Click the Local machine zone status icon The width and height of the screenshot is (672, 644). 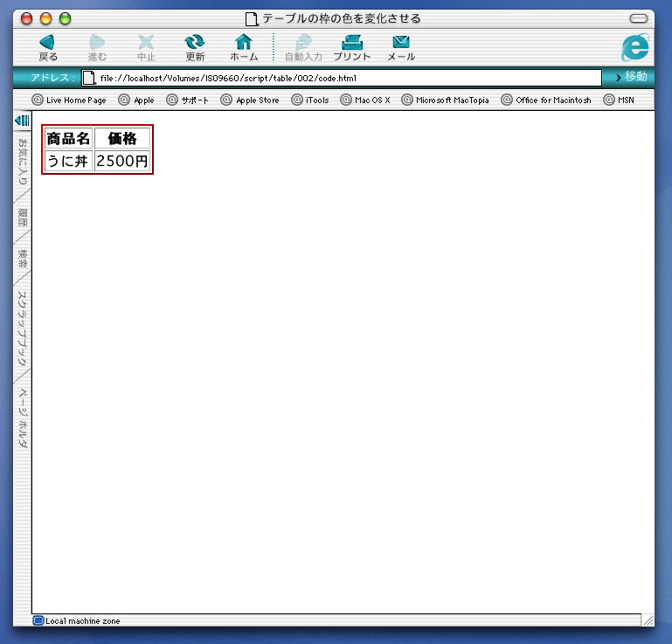pyautogui.click(x=38, y=620)
